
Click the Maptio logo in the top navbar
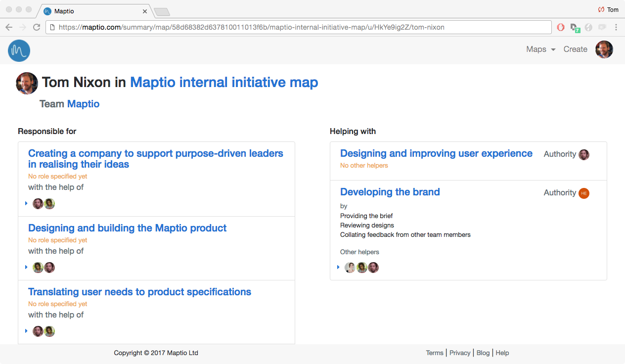(19, 50)
